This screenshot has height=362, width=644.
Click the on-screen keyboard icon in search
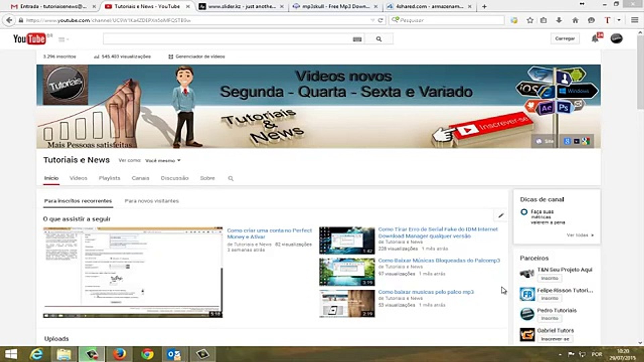[357, 39]
